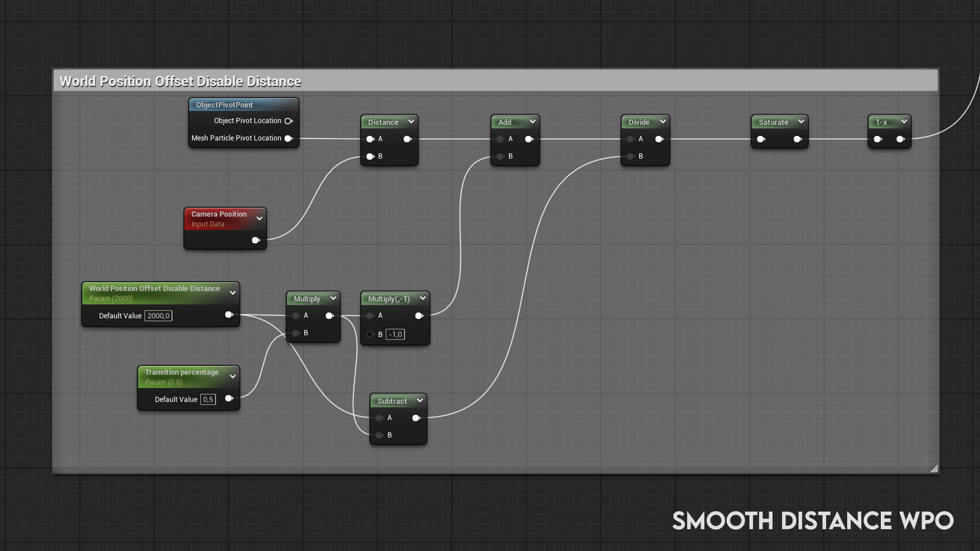The height and width of the screenshot is (551, 980).
Task: Click the Divide node's B input pin
Action: pyautogui.click(x=630, y=156)
